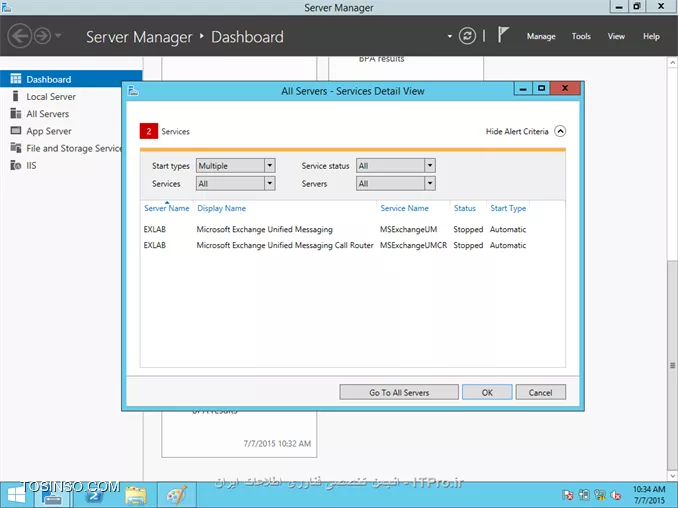Click the muted volume tray icon
This screenshot has height=508, width=678.
click(x=616, y=495)
